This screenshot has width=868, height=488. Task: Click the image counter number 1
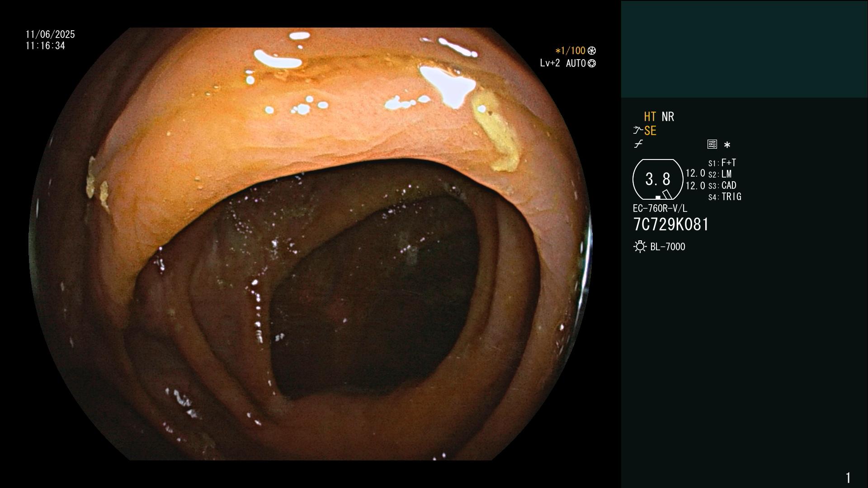(x=848, y=478)
